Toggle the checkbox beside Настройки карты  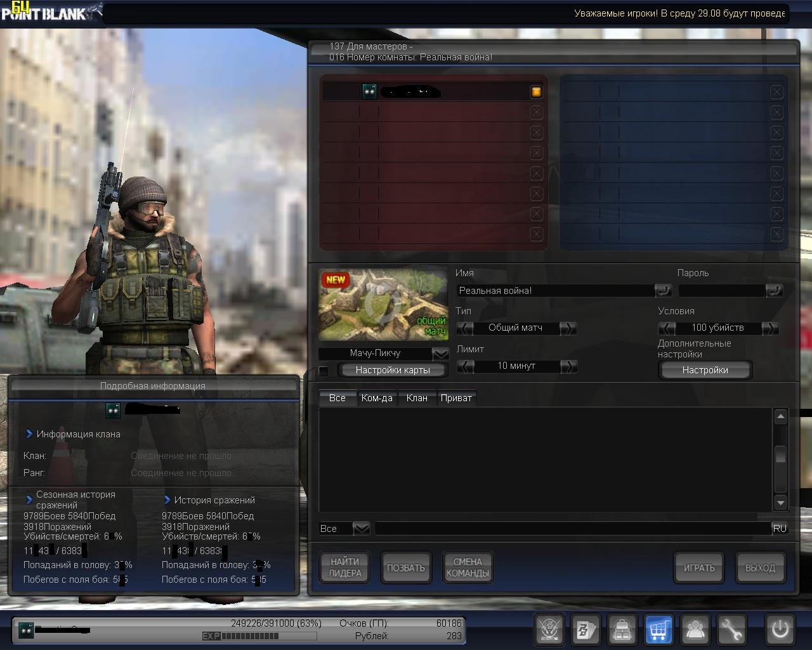324,371
